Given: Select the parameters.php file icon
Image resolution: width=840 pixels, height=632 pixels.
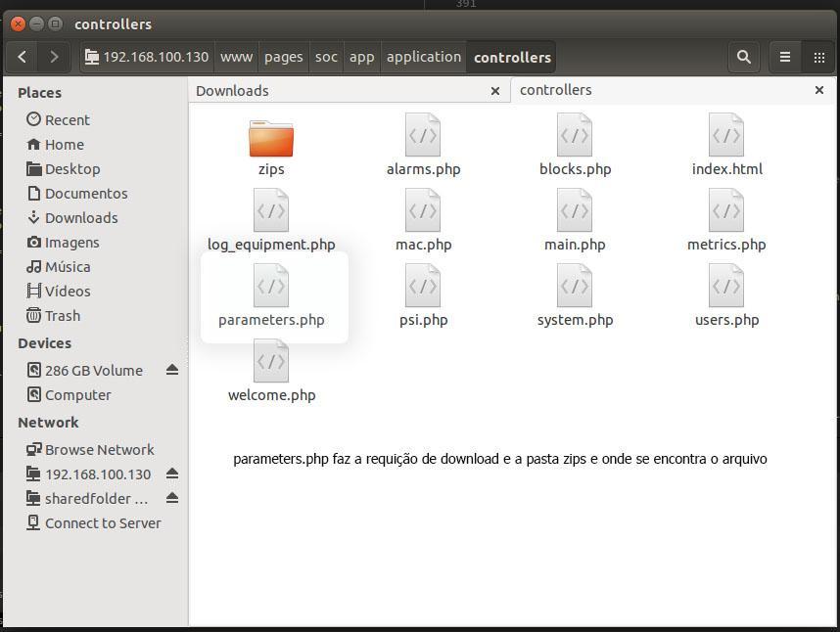Looking at the screenshot, I should point(271,286).
